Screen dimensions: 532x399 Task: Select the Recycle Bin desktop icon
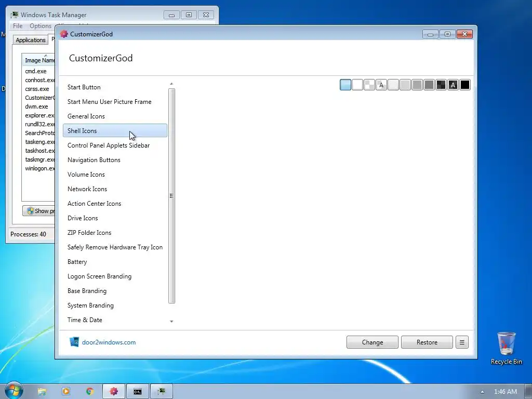click(x=506, y=348)
